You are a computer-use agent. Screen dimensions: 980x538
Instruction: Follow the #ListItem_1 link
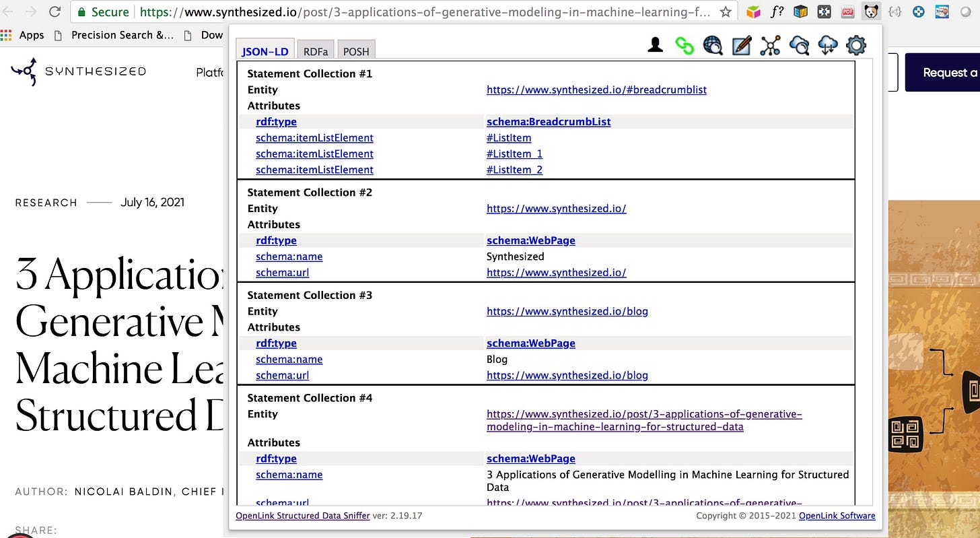[514, 154]
